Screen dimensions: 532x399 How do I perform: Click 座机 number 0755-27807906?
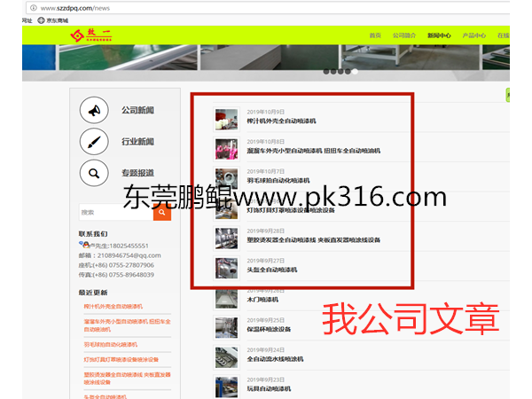131,265
